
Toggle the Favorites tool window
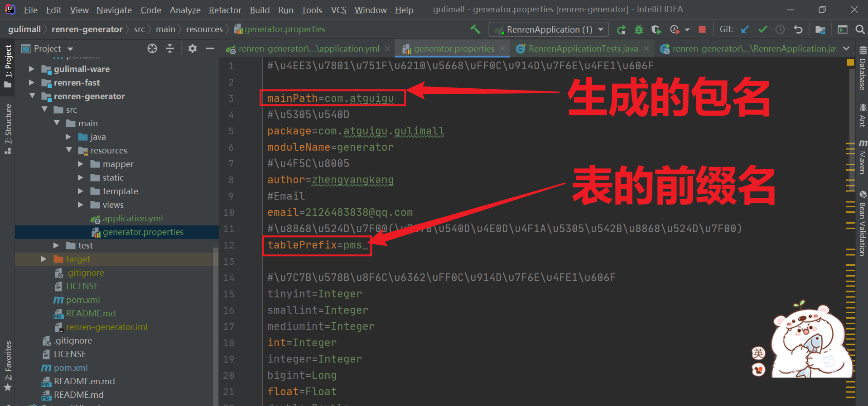pyautogui.click(x=8, y=366)
